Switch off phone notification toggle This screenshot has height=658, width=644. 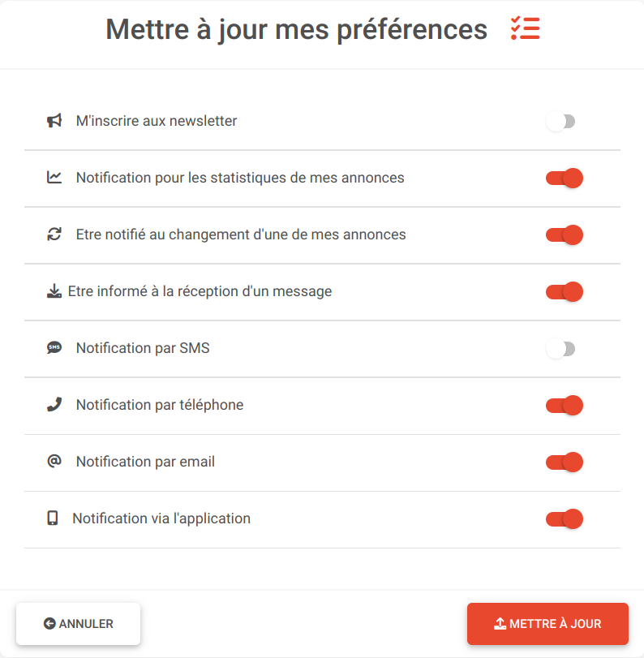[x=565, y=406]
